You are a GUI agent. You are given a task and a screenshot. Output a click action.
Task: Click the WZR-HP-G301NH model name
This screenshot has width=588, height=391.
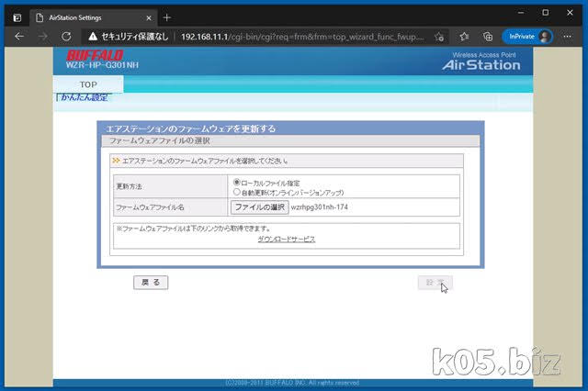[x=102, y=65]
